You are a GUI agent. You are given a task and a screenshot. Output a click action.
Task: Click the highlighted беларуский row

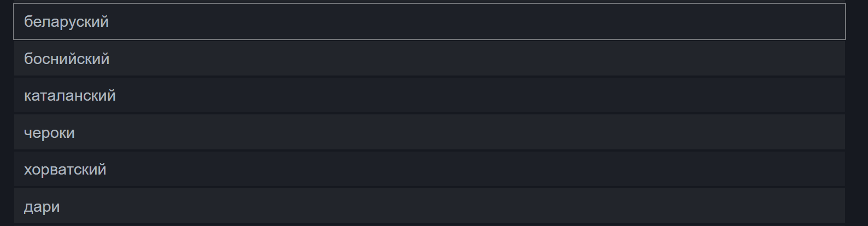point(66,22)
